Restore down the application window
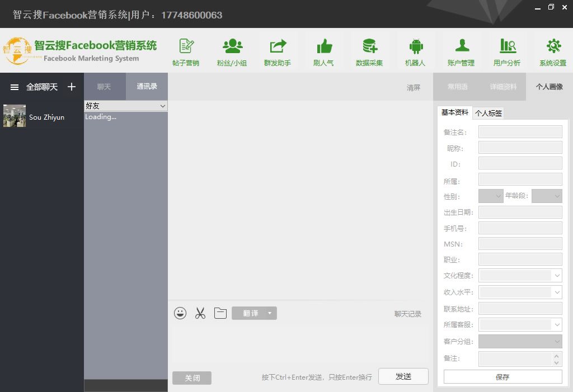 point(551,7)
